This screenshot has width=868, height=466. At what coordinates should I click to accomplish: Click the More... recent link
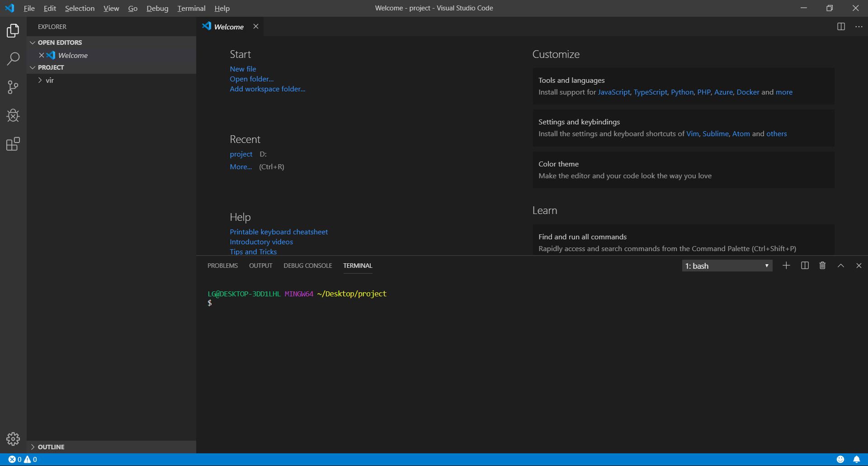[x=241, y=166]
